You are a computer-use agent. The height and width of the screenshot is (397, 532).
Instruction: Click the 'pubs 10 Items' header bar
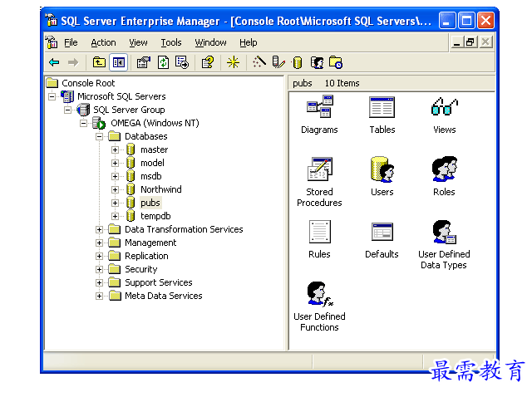coord(392,83)
